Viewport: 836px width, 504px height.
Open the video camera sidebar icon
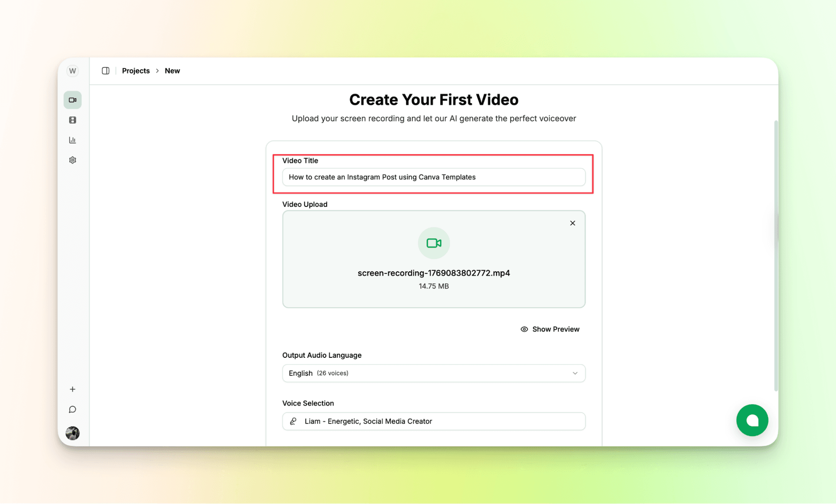pyautogui.click(x=73, y=100)
